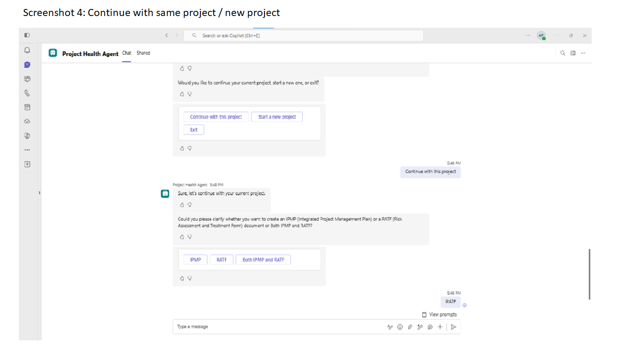Open the plus actions icon in the message box
644x362 pixels.
point(440,327)
